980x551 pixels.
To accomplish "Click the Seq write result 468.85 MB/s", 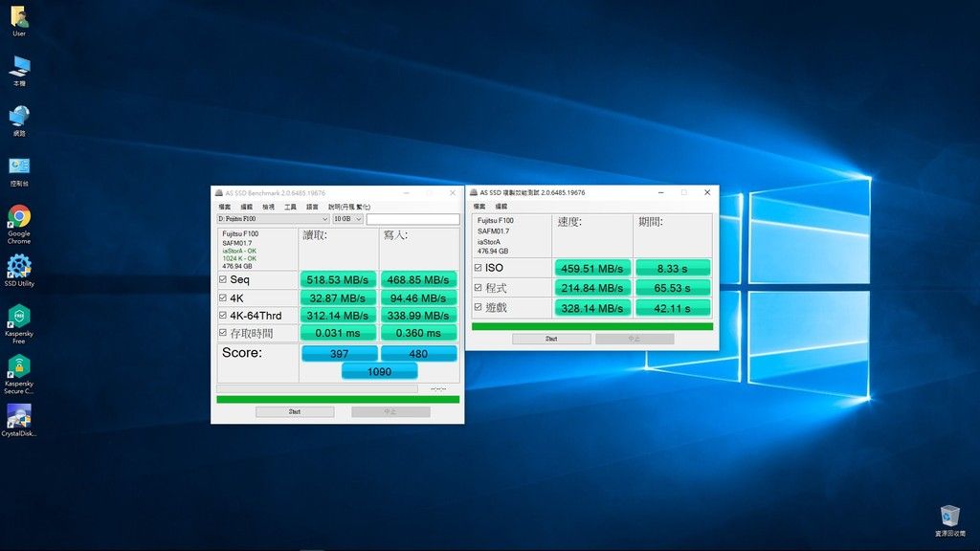I will (x=418, y=279).
